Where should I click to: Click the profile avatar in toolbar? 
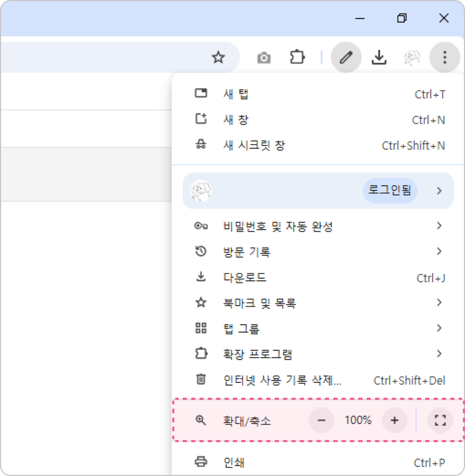412,57
